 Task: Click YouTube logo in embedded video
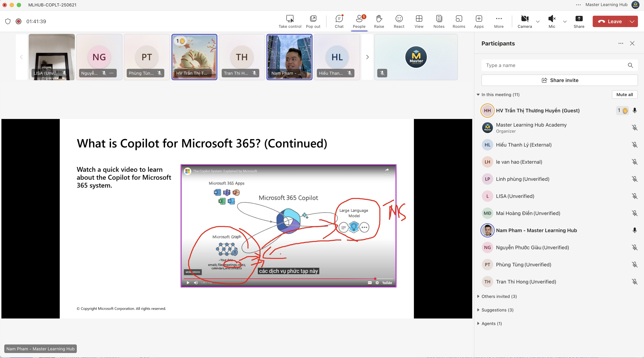(x=387, y=283)
